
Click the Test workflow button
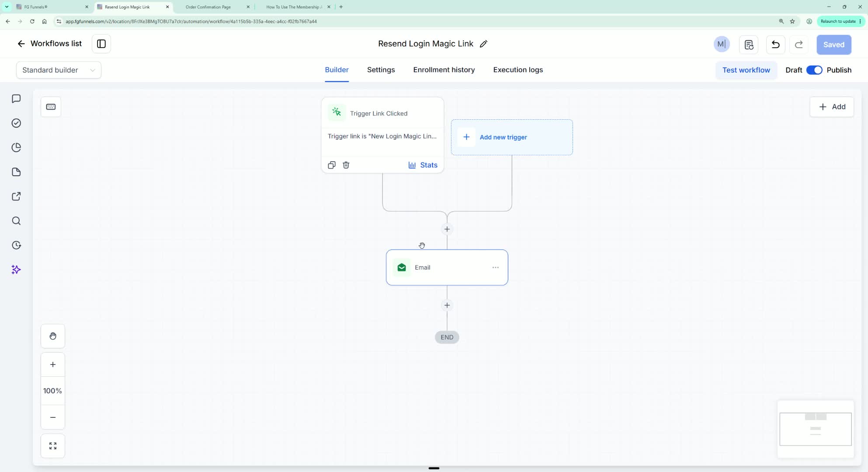[x=746, y=70]
